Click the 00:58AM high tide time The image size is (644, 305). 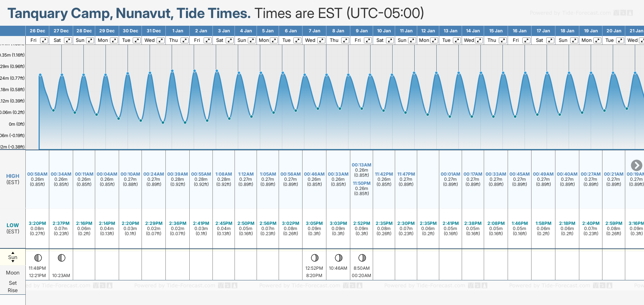click(37, 174)
